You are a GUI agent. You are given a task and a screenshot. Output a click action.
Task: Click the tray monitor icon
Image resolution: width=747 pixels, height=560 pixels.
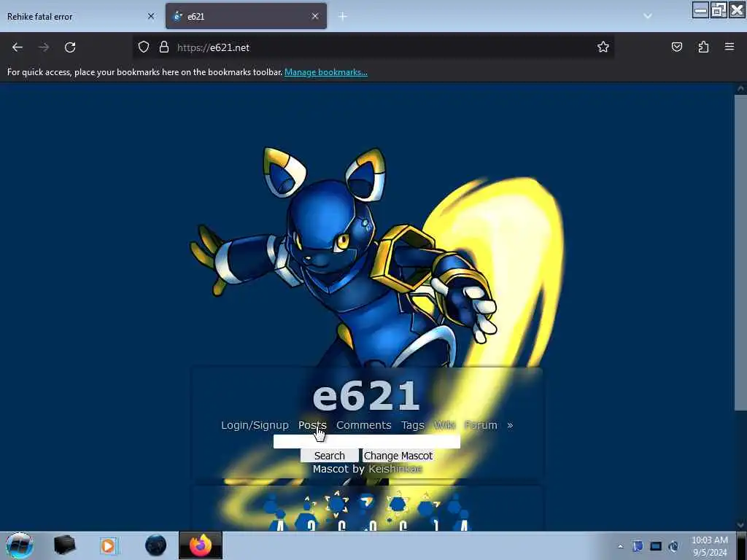click(x=656, y=546)
